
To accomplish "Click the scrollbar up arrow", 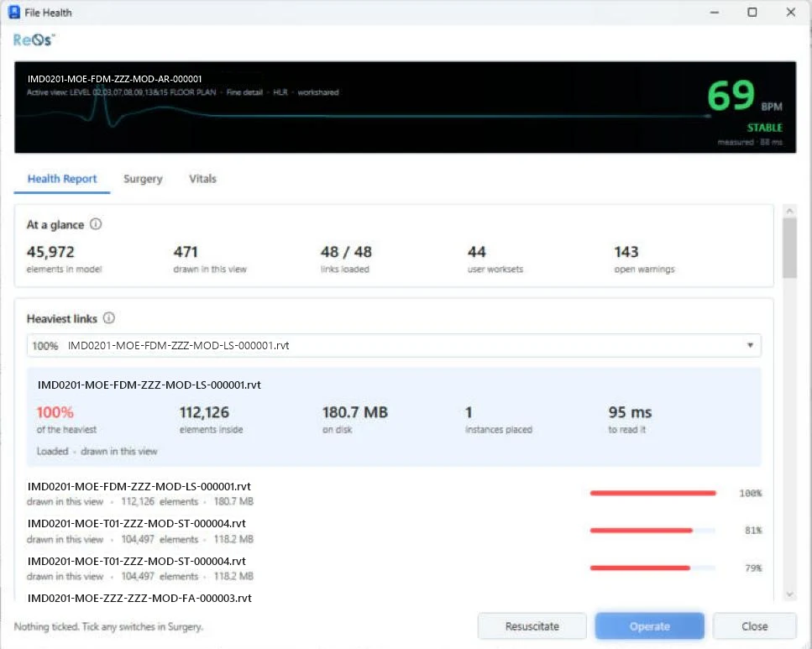I will tap(789, 211).
